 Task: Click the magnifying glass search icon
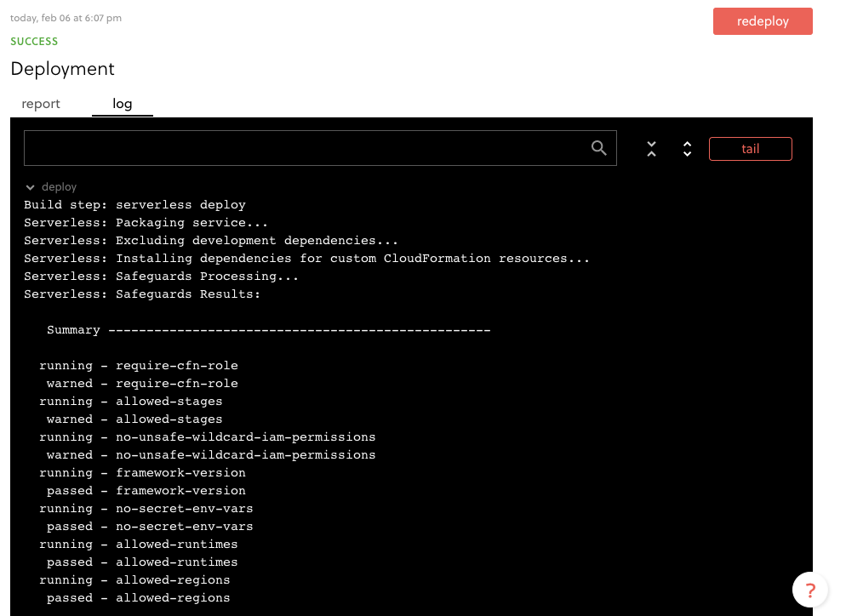coord(599,148)
